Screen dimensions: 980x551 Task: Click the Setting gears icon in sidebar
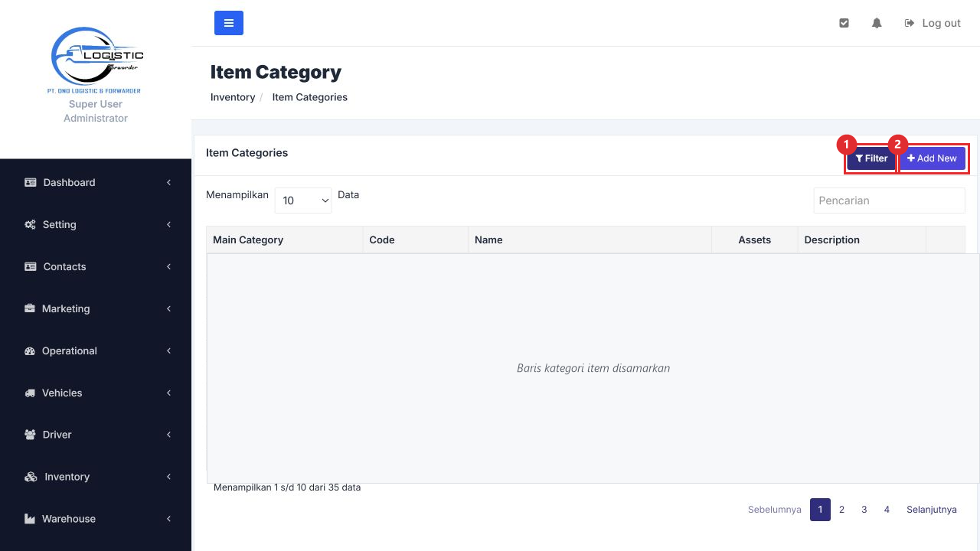(31, 224)
